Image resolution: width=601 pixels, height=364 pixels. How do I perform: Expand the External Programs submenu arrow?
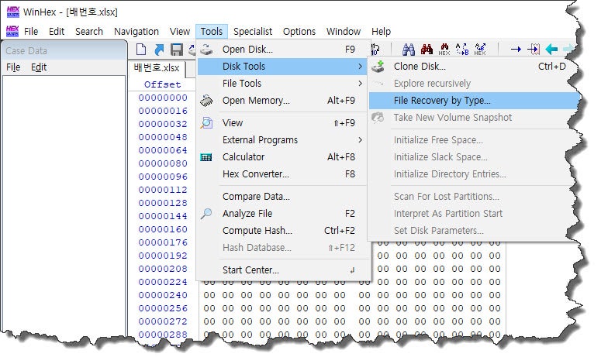(x=361, y=140)
